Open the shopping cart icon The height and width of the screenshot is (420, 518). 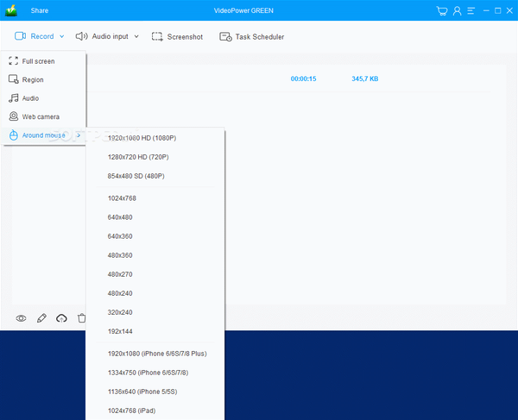(442, 11)
